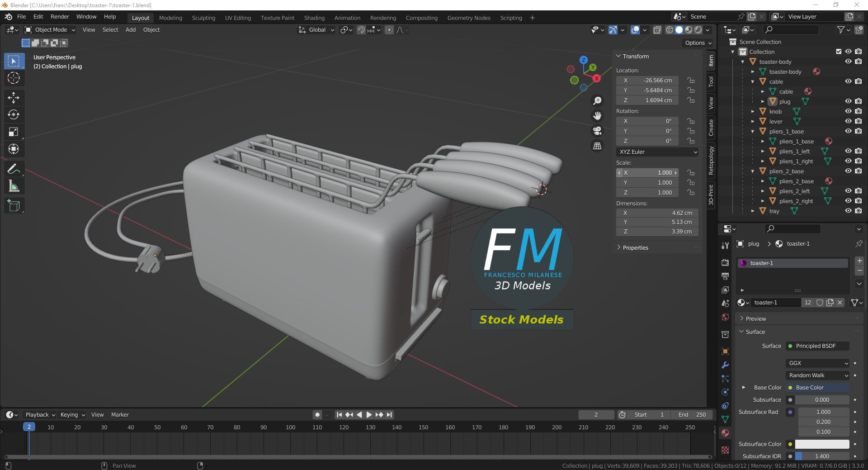This screenshot has width=868, height=470.
Task: Choose the Move tool
Action: [x=14, y=97]
